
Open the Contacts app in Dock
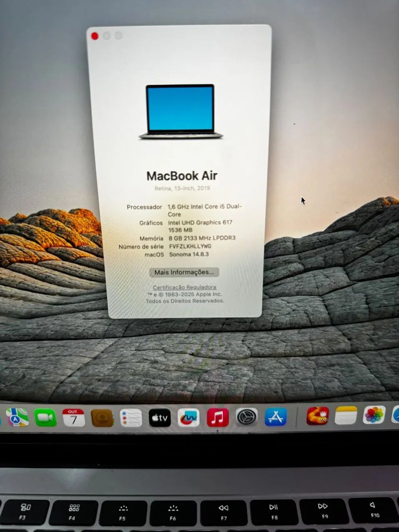(102, 418)
